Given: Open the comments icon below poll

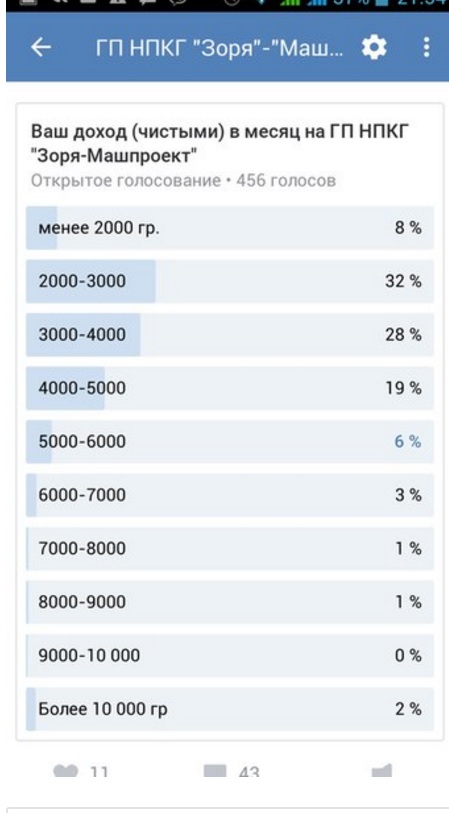Looking at the screenshot, I should [x=215, y=771].
